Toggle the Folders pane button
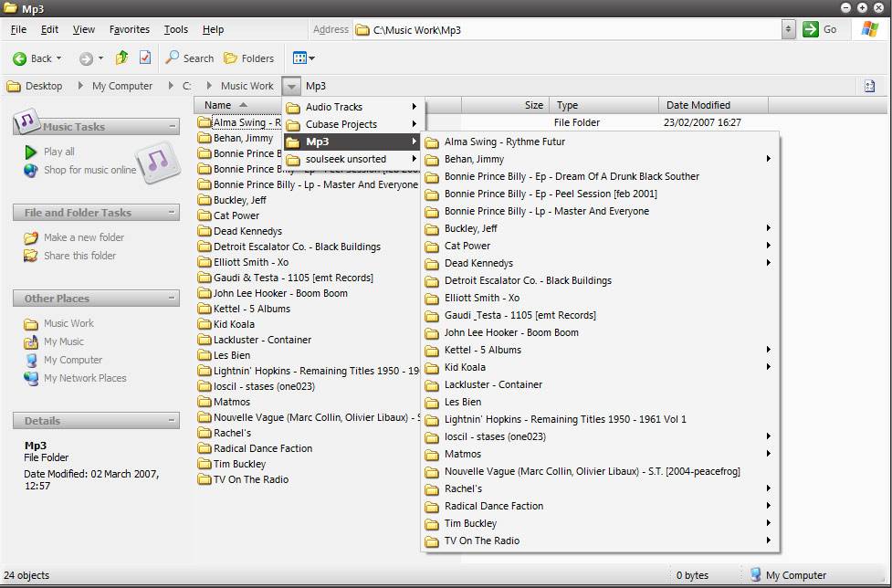This screenshot has height=588, width=892. [248, 58]
